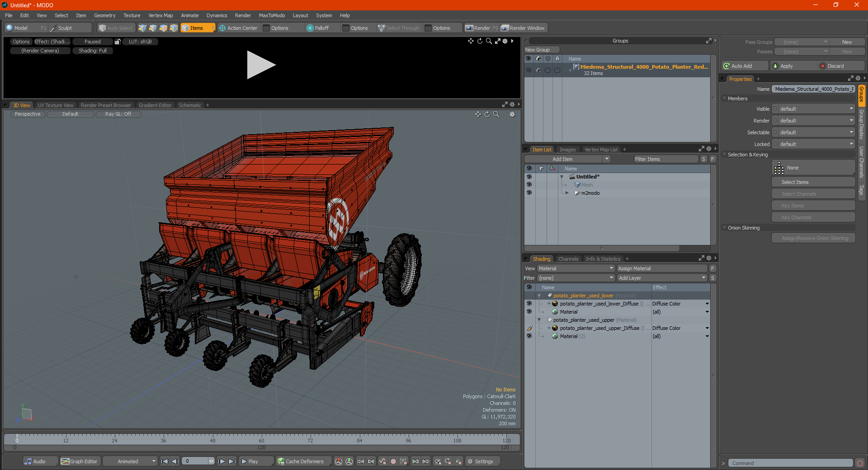The width and height of the screenshot is (868, 470).
Task: Select Polygons selection mode icon
Action: pos(163,28)
